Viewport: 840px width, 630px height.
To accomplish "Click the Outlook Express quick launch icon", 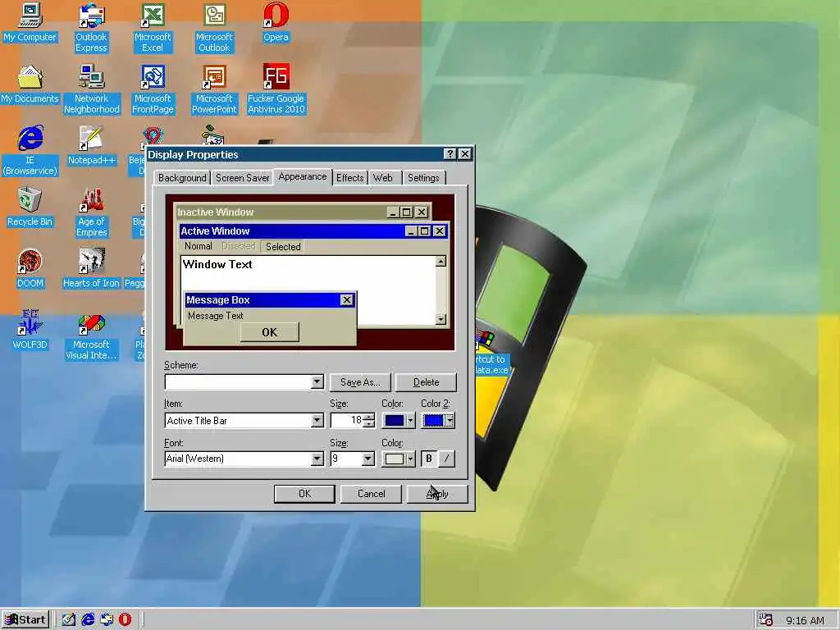I will [x=107, y=619].
